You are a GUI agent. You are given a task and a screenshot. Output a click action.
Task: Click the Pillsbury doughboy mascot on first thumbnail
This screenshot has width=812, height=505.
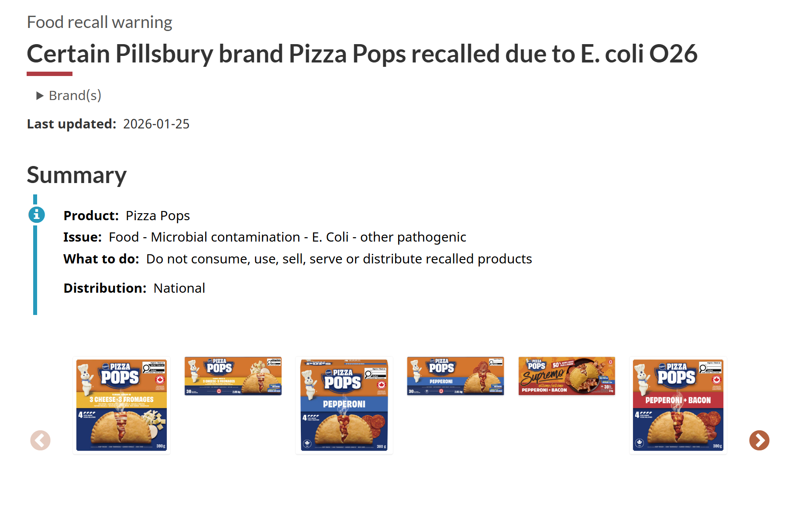pyautogui.click(x=86, y=376)
